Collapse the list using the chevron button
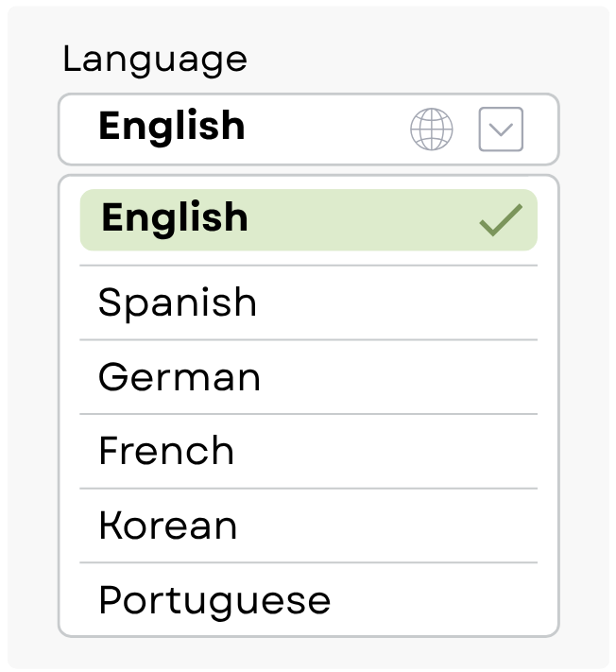 (501, 129)
